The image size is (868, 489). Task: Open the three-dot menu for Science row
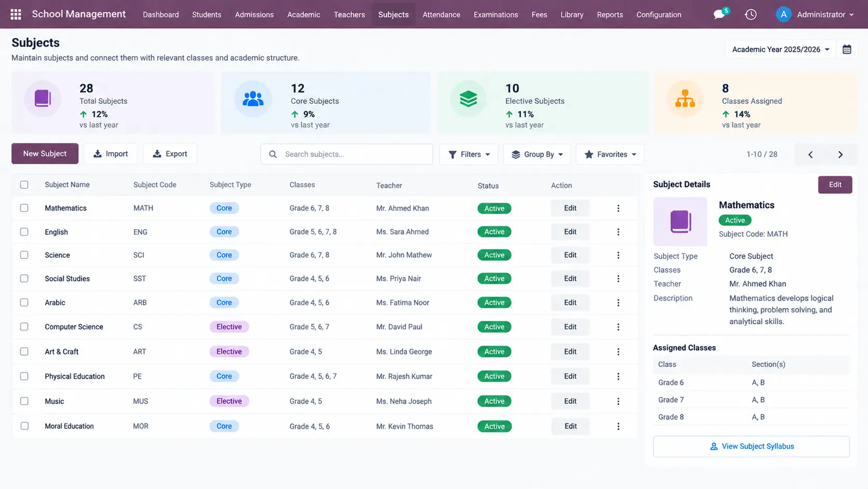click(618, 255)
